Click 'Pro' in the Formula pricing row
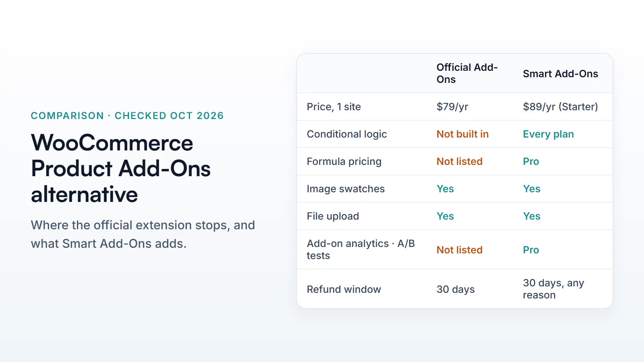Image resolution: width=644 pixels, height=362 pixels. (531, 161)
